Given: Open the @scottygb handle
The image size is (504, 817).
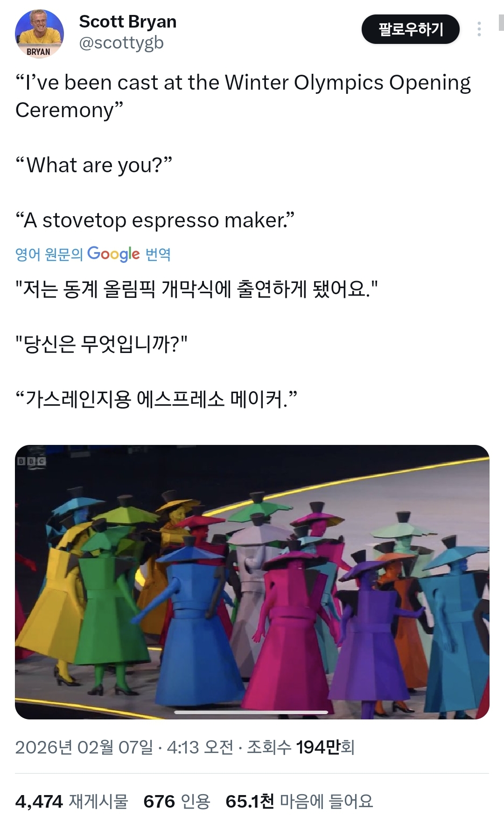Looking at the screenshot, I should point(121,43).
